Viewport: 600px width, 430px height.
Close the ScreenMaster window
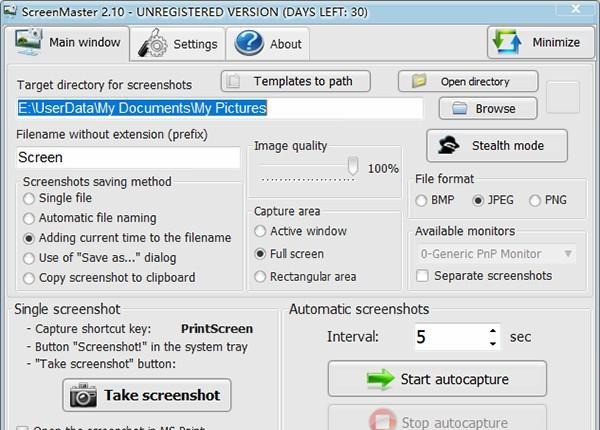tap(576, 8)
